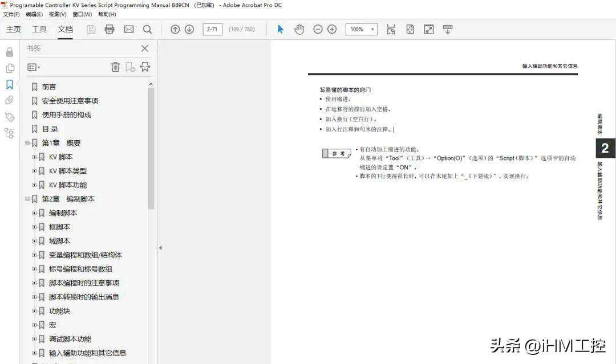Click the zoom in plus button
This screenshot has height=364, width=616.
click(332, 29)
